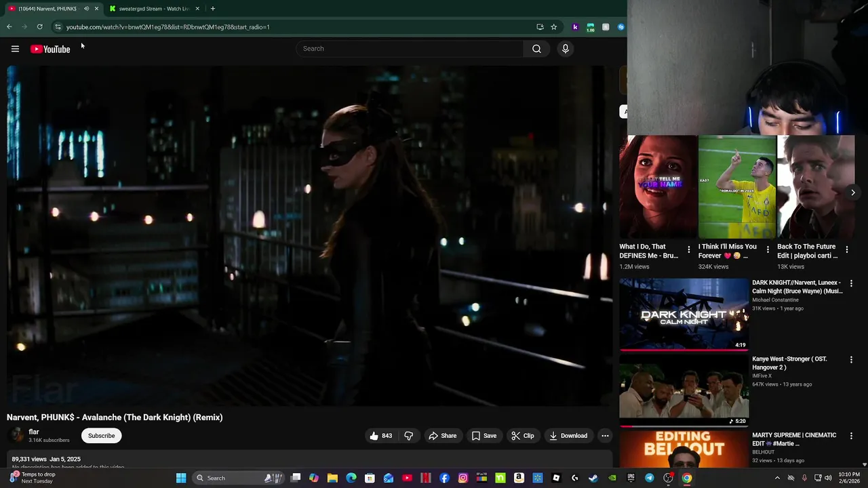Screen dimensions: 868x488
Task: Go back in browser history
Action: (9, 27)
